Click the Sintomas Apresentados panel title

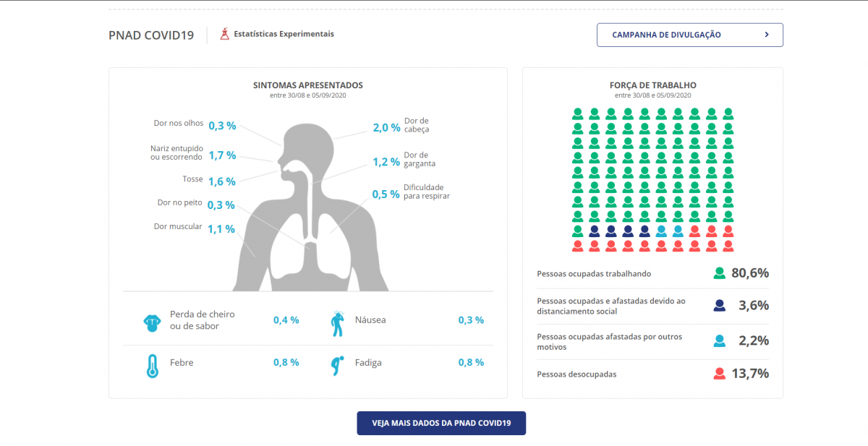point(308,85)
